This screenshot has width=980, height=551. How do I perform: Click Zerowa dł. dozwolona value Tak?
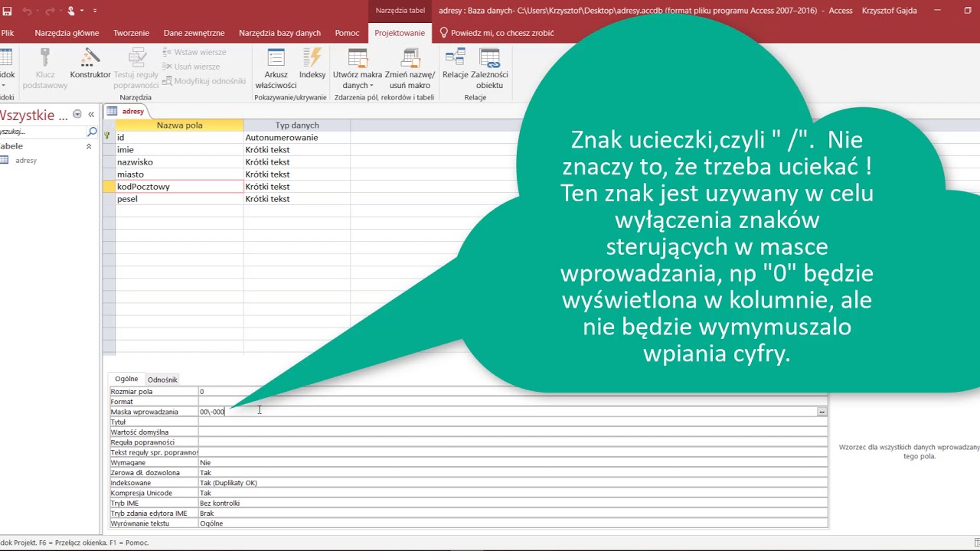tap(512, 473)
